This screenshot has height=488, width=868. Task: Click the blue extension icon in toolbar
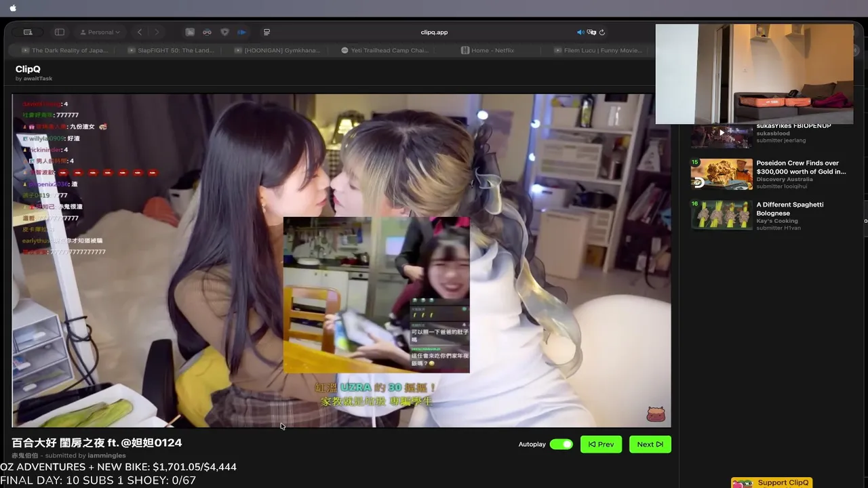[241, 32]
